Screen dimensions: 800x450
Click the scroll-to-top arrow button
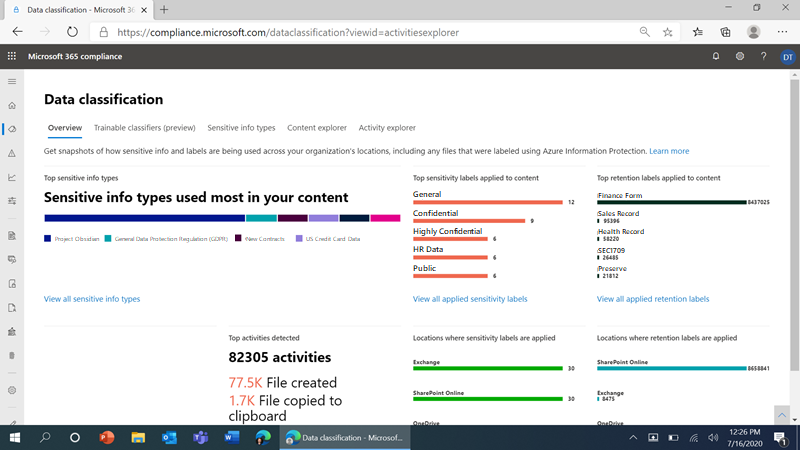(x=782, y=415)
